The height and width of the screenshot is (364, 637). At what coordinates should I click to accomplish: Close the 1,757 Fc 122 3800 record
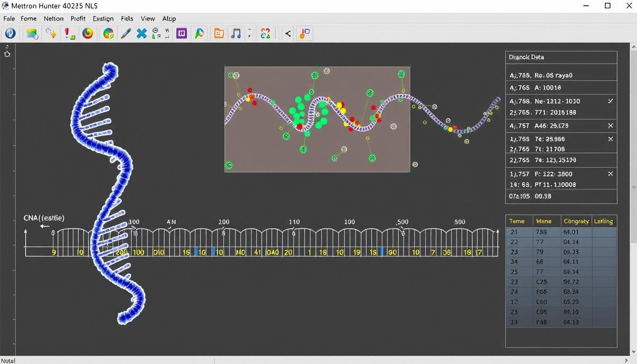tap(610, 174)
